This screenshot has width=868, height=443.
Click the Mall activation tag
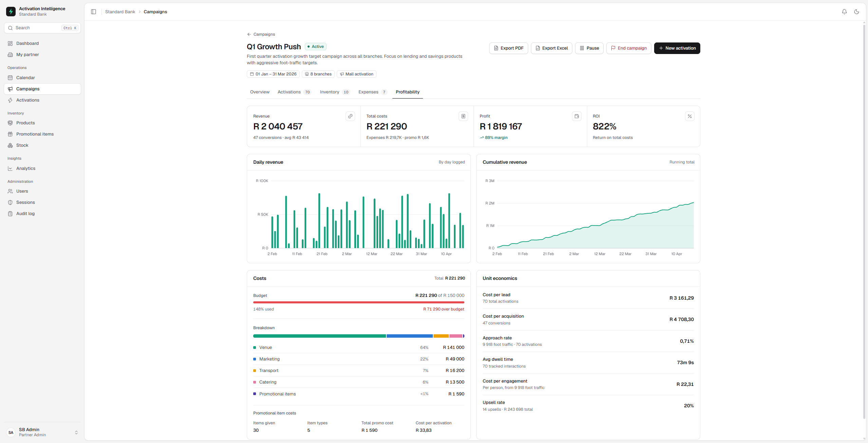coord(356,74)
